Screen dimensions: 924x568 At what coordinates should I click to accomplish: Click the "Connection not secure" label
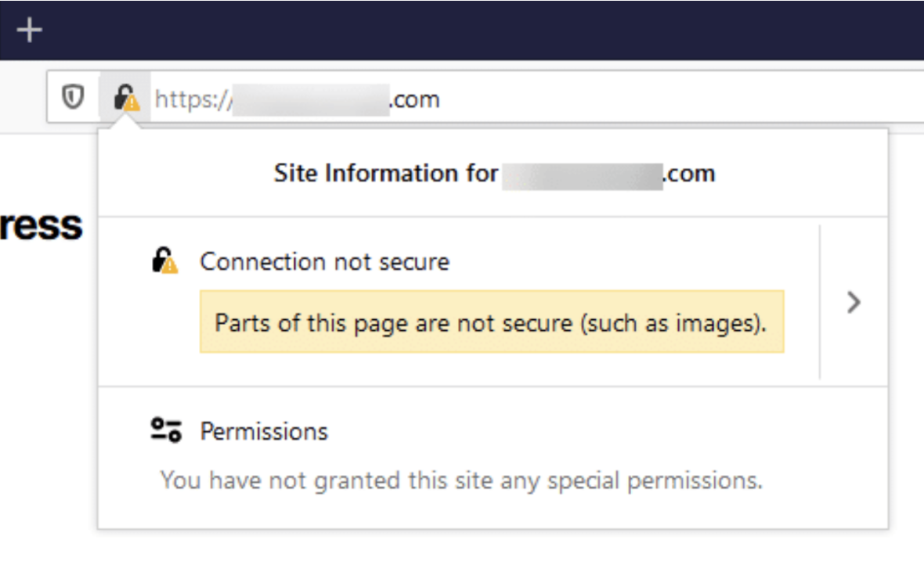pos(324,261)
